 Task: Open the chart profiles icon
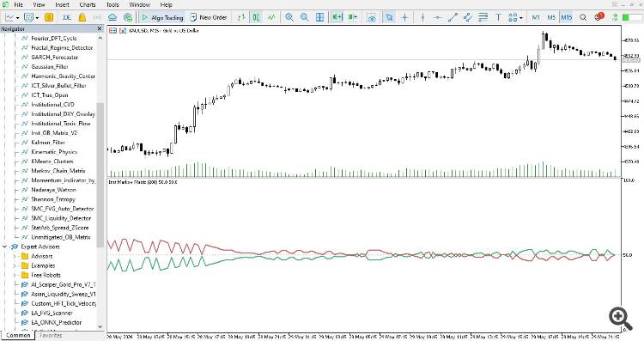tap(28, 18)
